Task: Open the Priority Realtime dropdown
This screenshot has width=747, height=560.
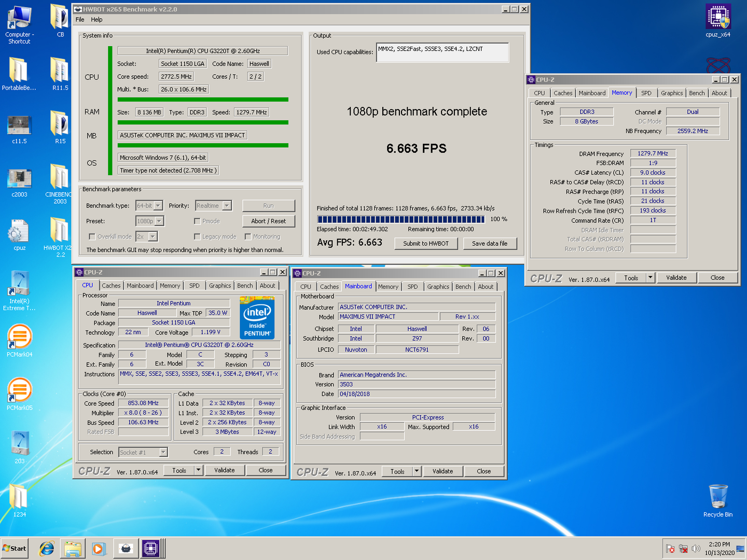Action: click(213, 206)
